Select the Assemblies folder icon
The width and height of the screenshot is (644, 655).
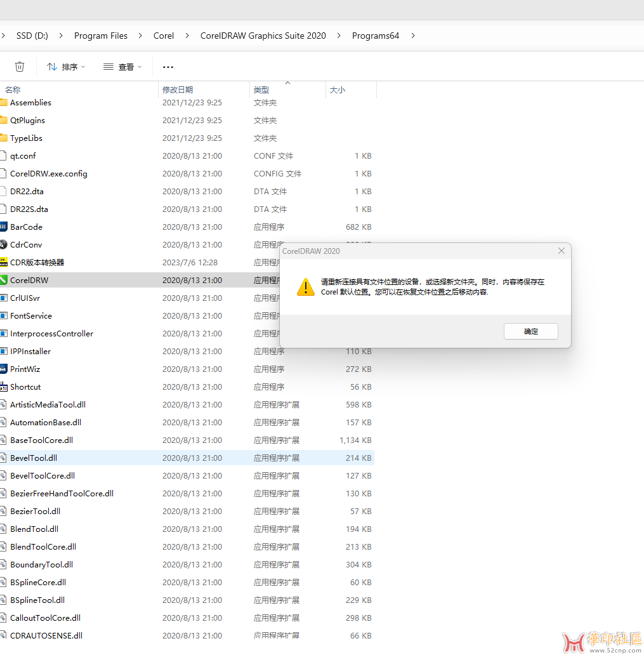pyautogui.click(x=3, y=102)
